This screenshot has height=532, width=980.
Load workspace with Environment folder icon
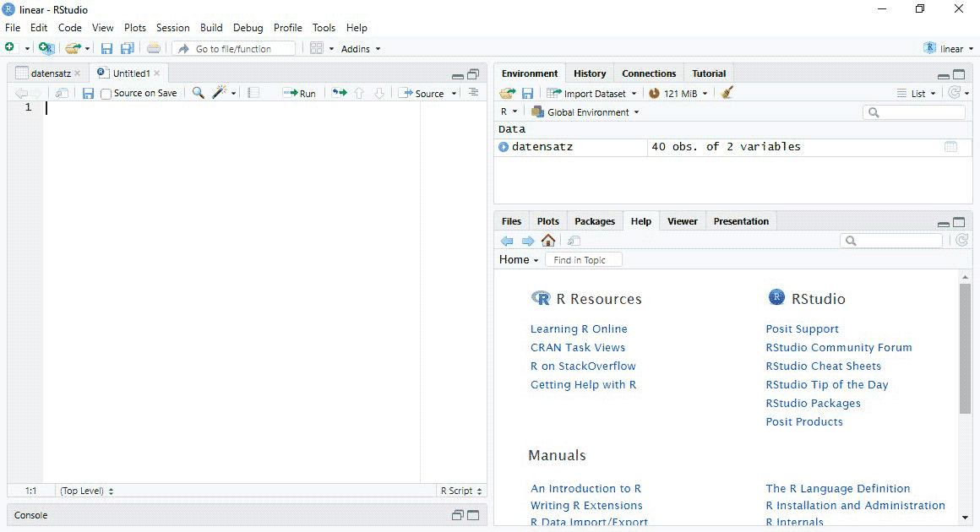(508, 93)
